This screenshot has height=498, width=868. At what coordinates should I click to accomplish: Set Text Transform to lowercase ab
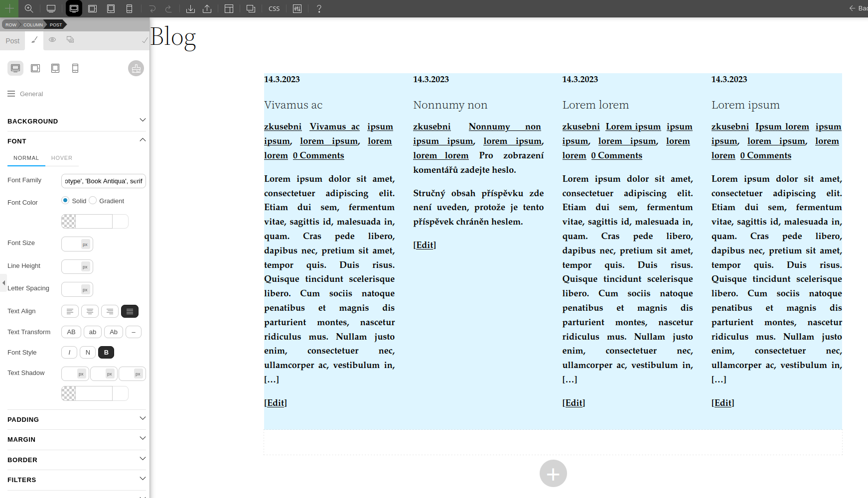click(x=93, y=332)
